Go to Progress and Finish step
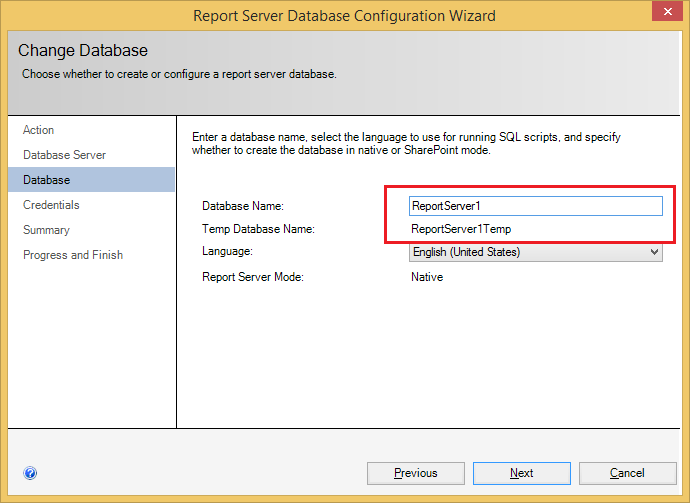 coord(73,255)
